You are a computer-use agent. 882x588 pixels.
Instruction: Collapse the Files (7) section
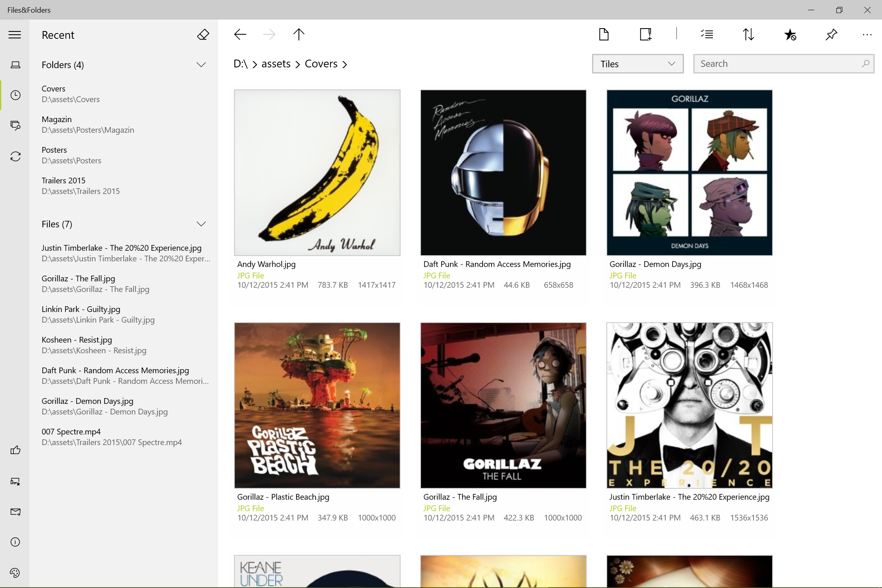[x=201, y=224]
